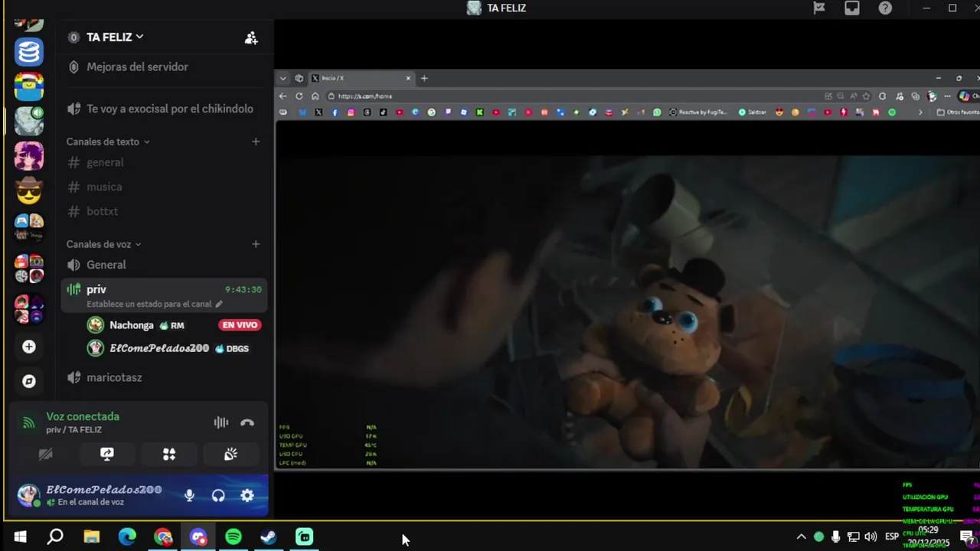Image resolution: width=980 pixels, height=551 pixels.
Task: Add a new voice channel with plus
Action: [x=256, y=244]
